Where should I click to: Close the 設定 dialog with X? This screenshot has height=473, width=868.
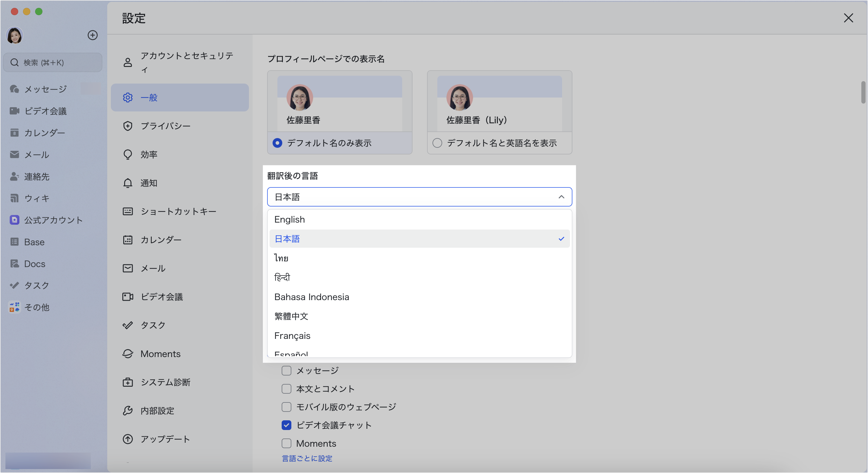click(848, 18)
